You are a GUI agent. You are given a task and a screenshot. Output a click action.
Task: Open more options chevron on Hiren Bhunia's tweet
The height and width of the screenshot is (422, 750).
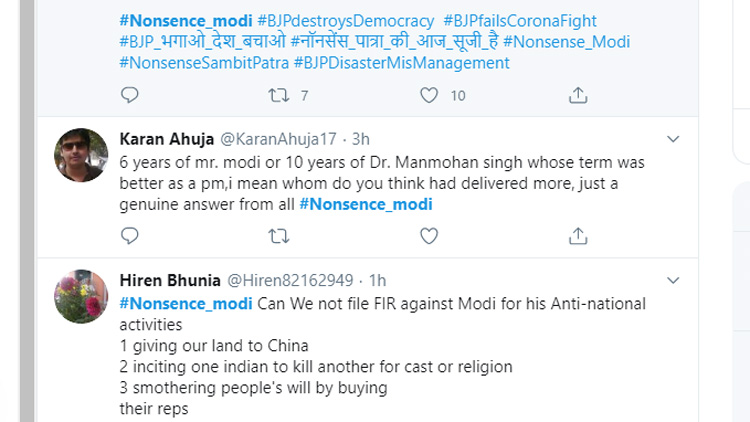point(673,280)
